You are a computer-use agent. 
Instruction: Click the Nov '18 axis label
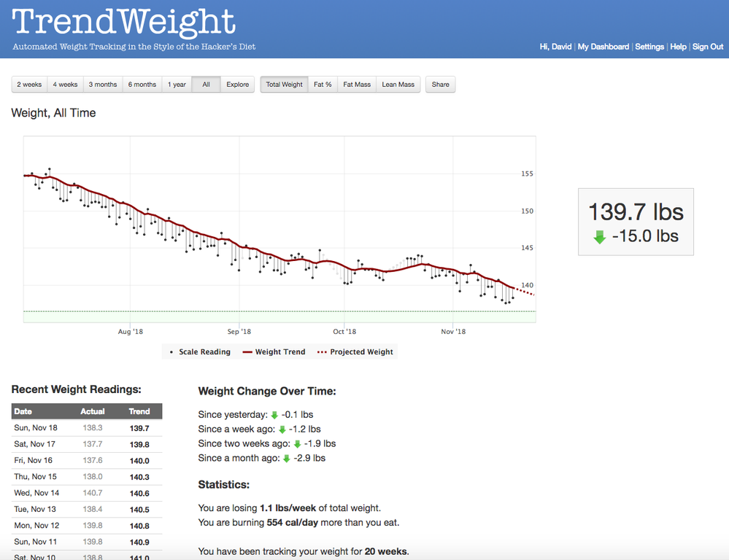coord(453,331)
